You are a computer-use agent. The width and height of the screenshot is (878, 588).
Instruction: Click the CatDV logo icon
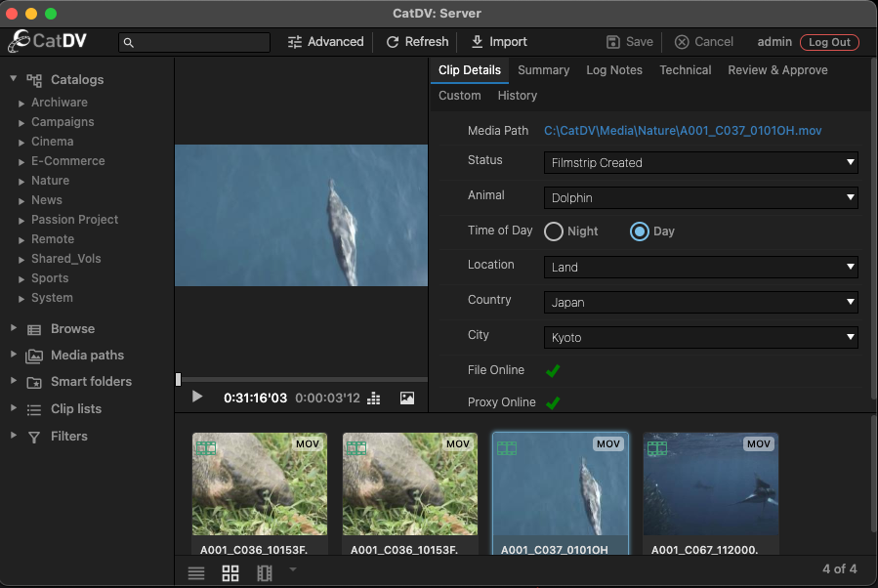[x=19, y=41]
